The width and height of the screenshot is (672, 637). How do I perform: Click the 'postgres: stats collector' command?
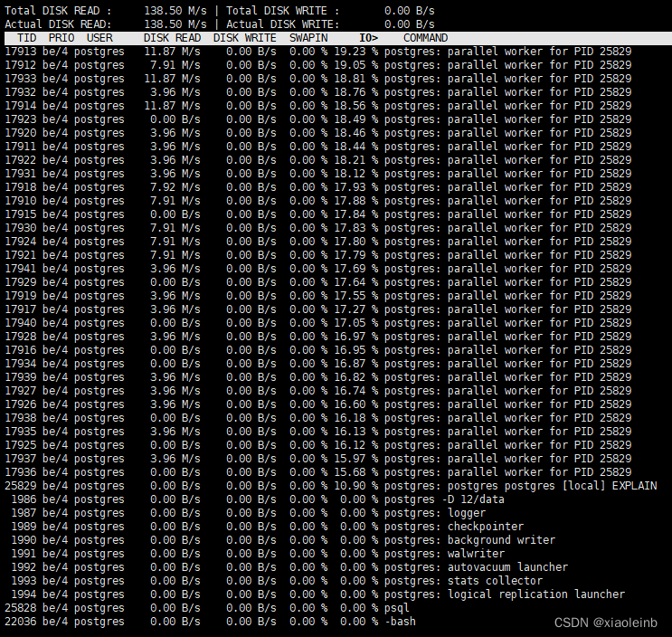pos(463,581)
